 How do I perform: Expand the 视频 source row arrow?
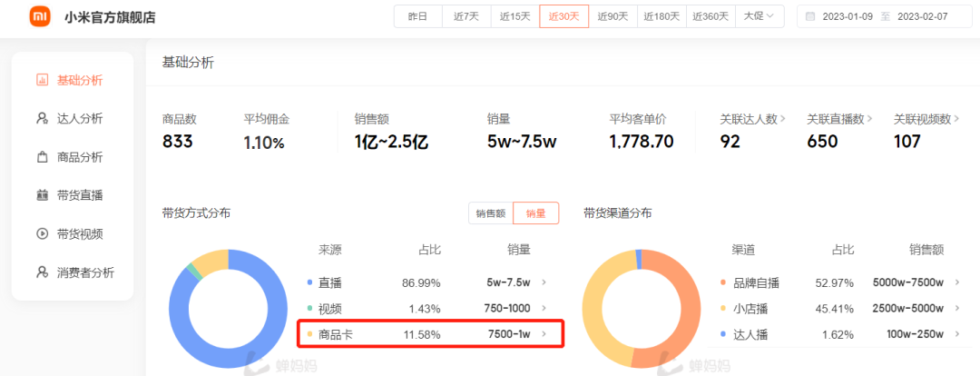[544, 309]
